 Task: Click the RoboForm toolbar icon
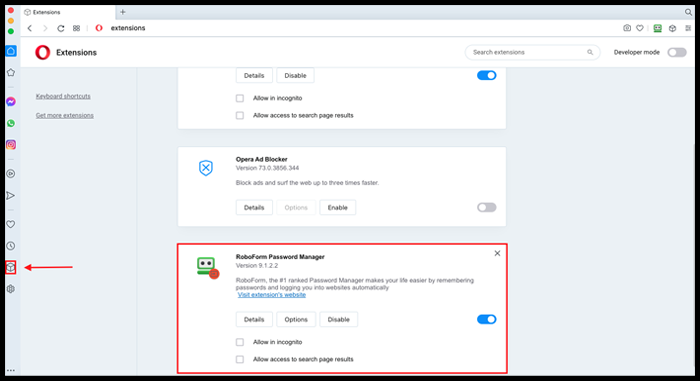coord(657,28)
